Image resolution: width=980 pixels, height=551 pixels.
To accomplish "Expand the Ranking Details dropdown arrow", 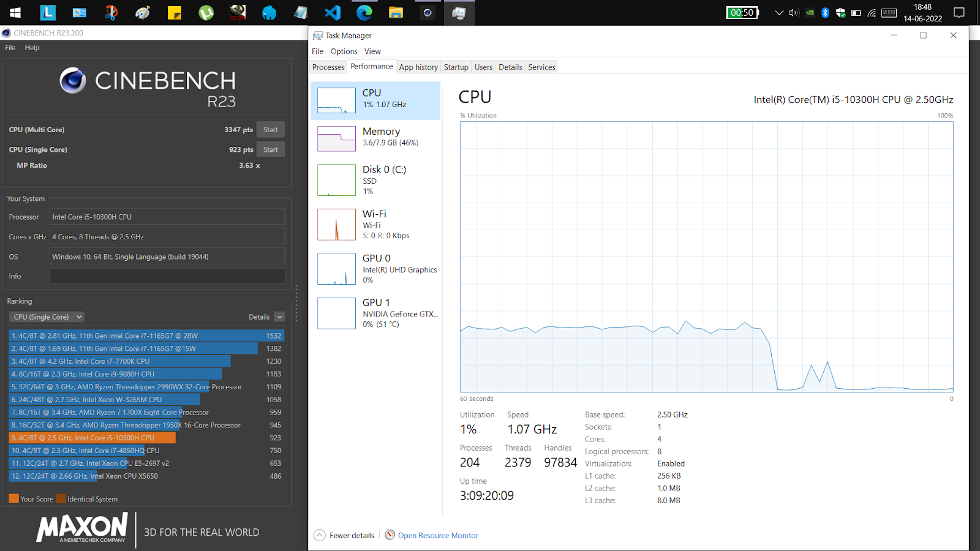I will coord(280,317).
